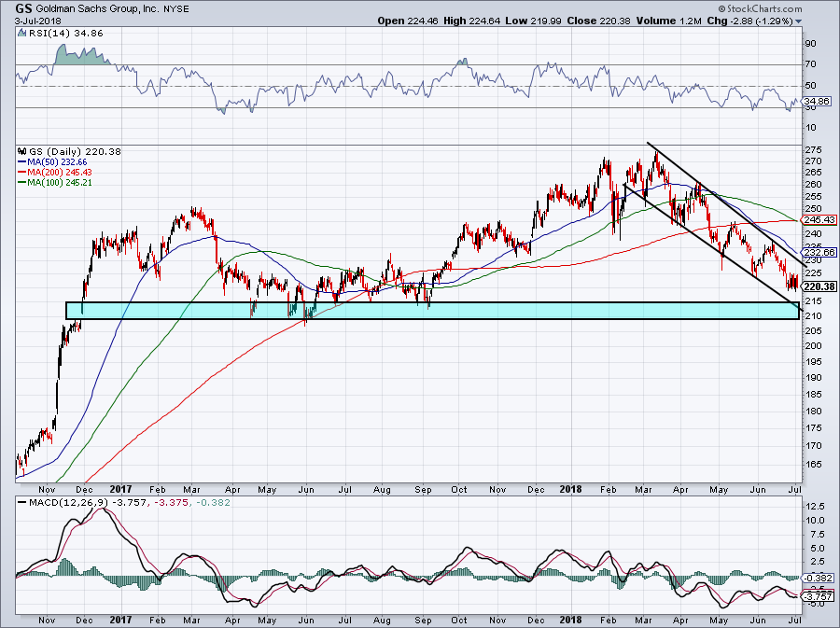
Task: Click the MA(50) 232.66 legend entry
Action: 52,161
